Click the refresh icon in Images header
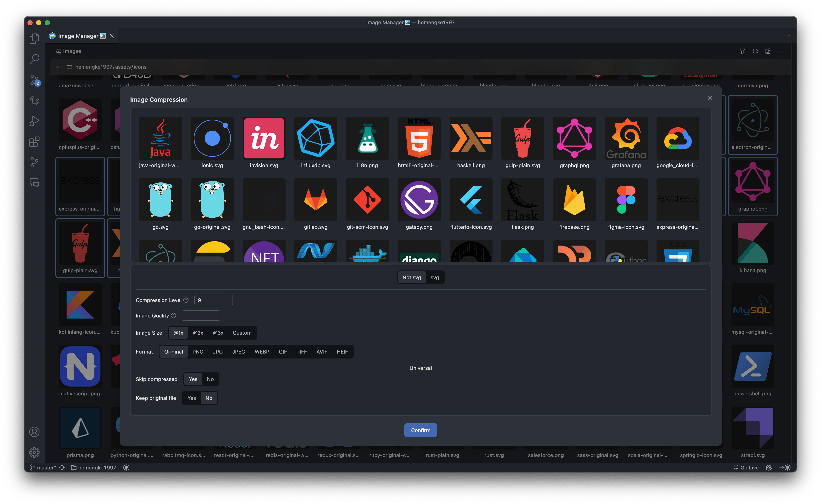The height and width of the screenshot is (504, 821). click(755, 51)
